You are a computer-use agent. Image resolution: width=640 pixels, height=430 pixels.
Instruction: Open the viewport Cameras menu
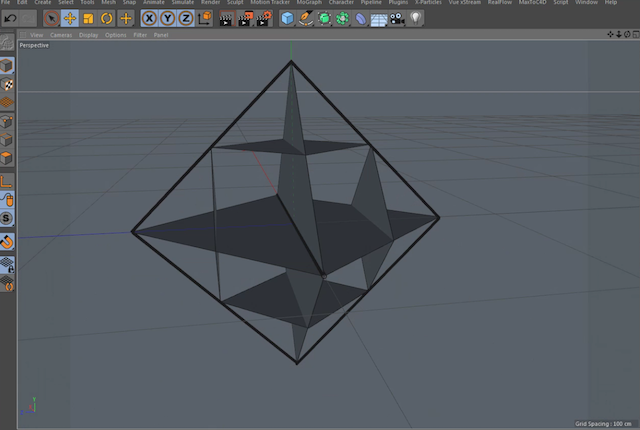coord(61,35)
